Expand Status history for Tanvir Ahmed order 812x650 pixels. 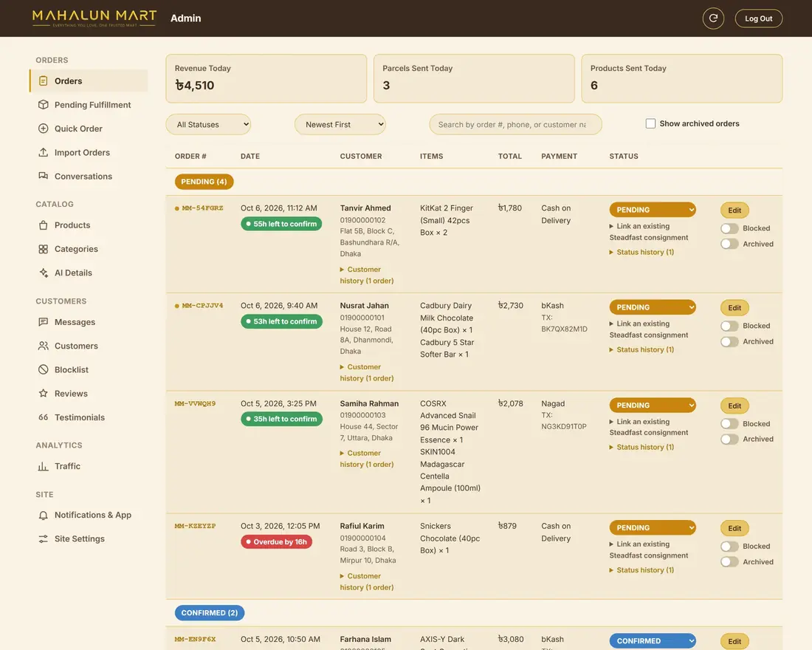tap(641, 252)
